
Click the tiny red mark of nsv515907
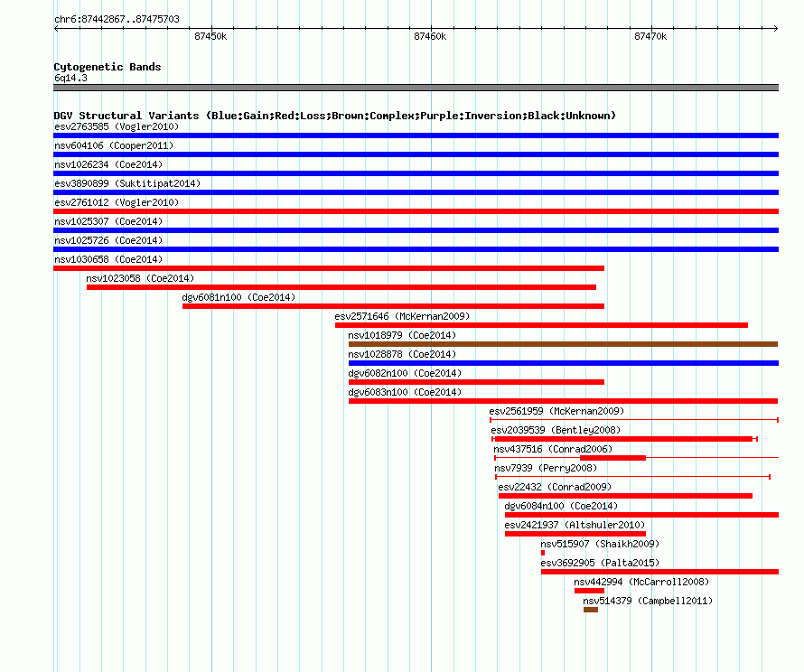coord(543,553)
